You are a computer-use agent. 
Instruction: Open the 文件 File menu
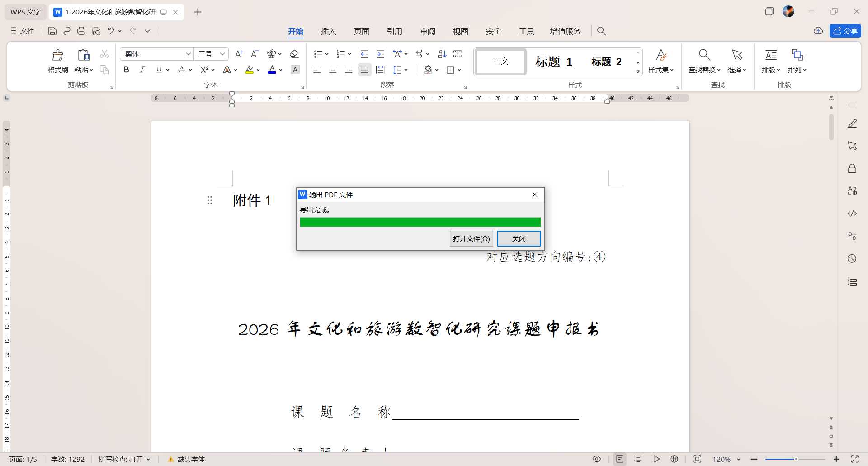tap(23, 31)
